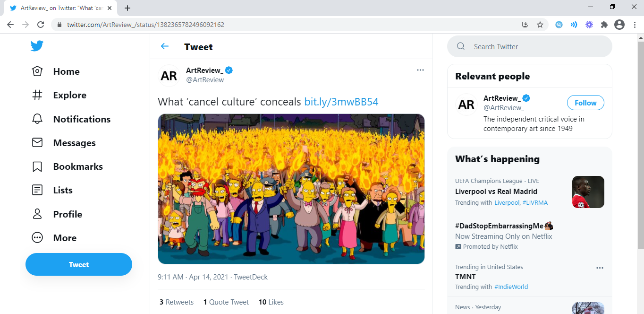Open Messages envelope in sidebar
This screenshot has height=314, width=644.
37,143
